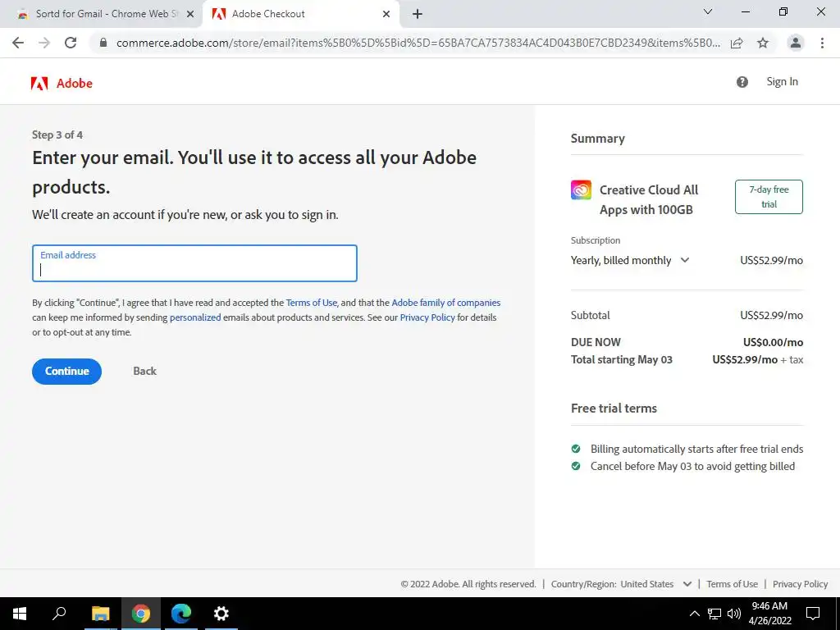Click the DUE NOW US$0.00/mo amount
This screenshot has width=840, height=630.
click(x=773, y=342)
